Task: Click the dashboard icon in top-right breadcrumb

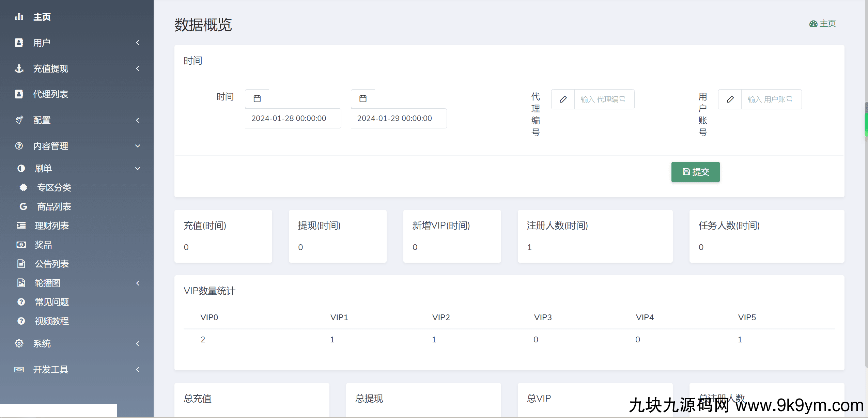Action: pyautogui.click(x=813, y=24)
